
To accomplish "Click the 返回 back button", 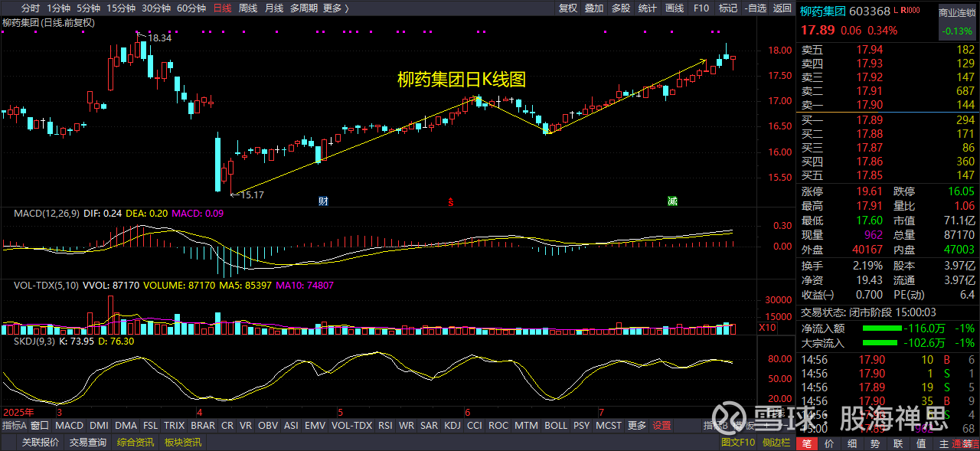I will [x=782, y=8].
